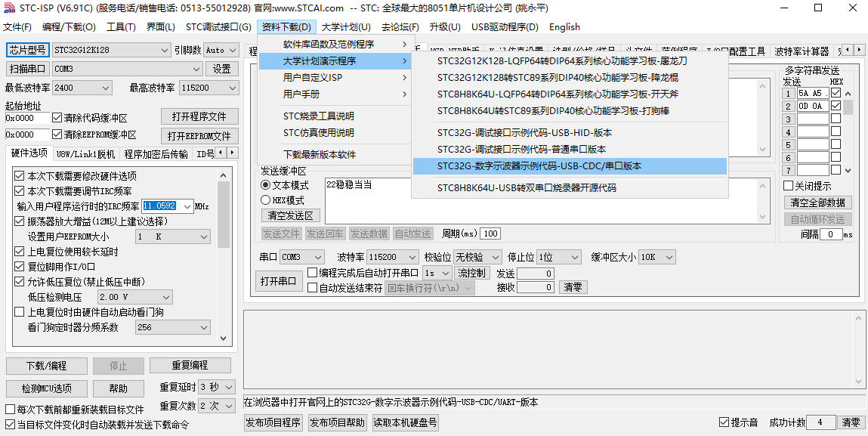The height and width of the screenshot is (436, 868).
Task: Click 发布项目程序 button
Action: 273,422
